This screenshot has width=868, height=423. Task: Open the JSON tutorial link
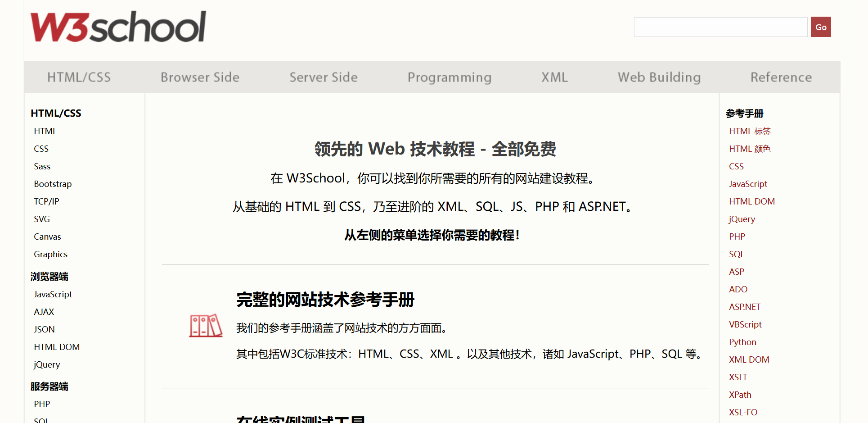(x=44, y=329)
